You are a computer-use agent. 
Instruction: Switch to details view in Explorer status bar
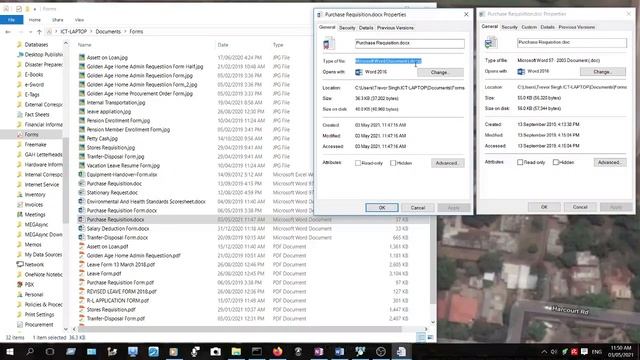(421, 338)
